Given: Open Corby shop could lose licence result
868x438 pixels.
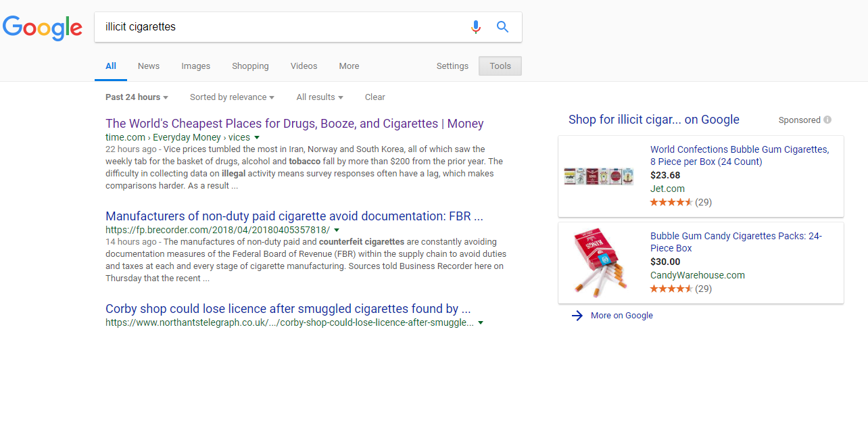Looking at the screenshot, I should (x=288, y=309).
